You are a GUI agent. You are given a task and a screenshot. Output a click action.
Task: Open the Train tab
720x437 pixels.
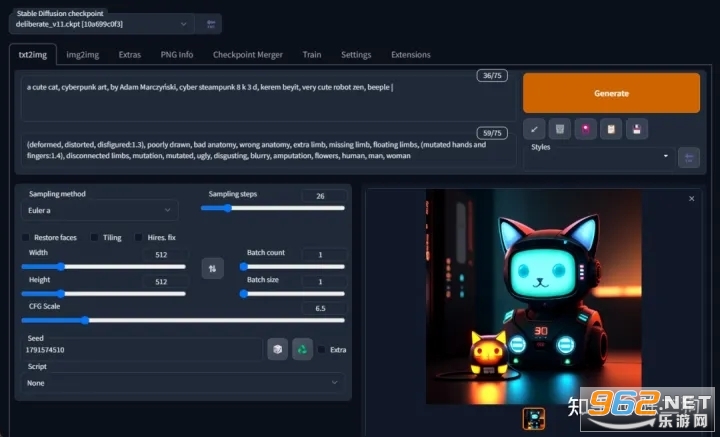312,55
